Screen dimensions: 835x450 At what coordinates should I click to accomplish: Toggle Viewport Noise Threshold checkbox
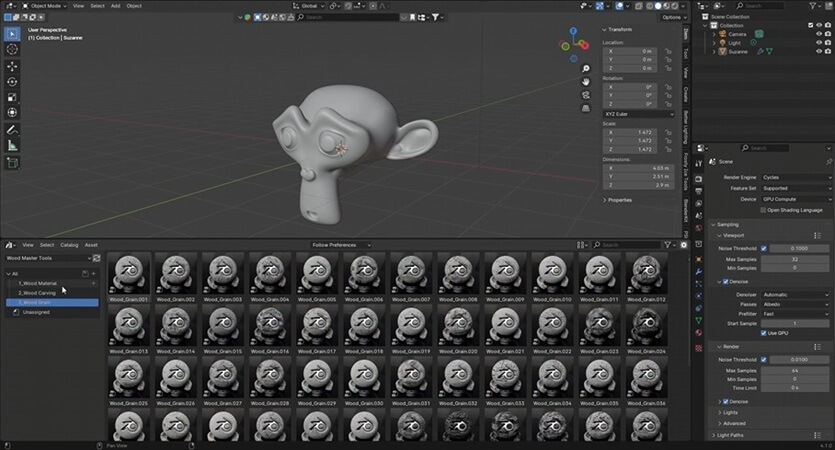click(764, 248)
